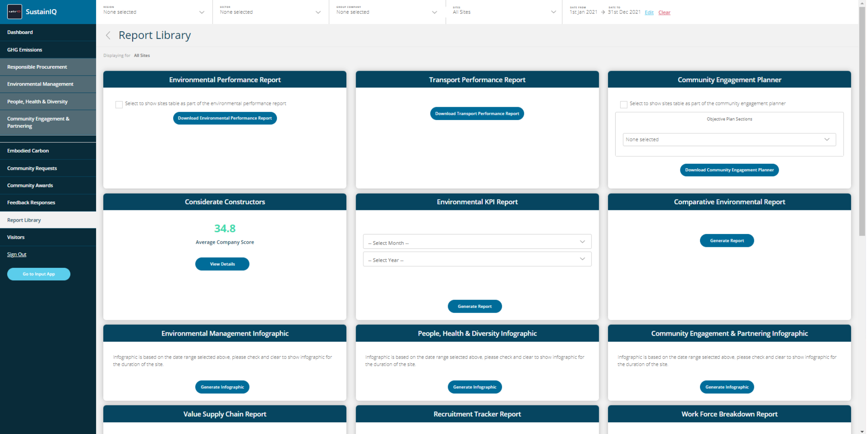Open the Sites dropdown
868x434 pixels.
(504, 12)
